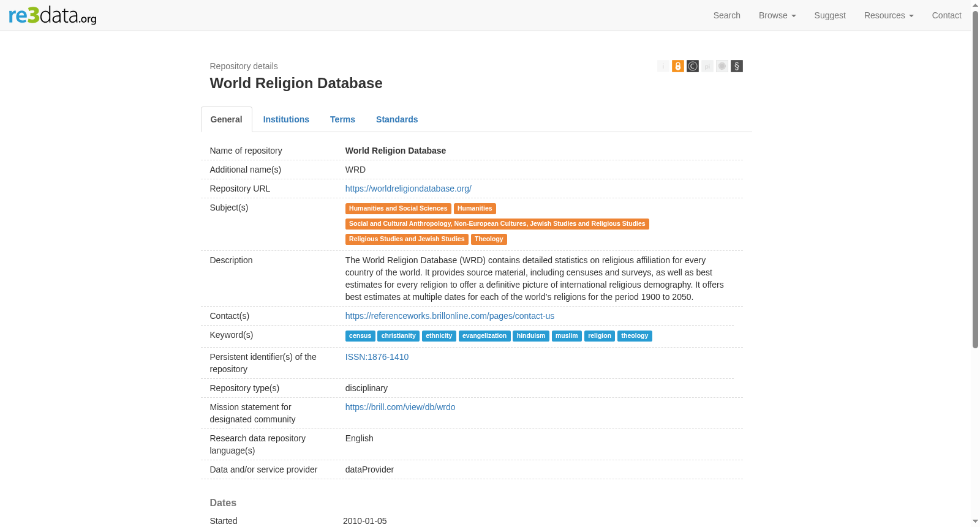980x527 pixels.
Task: Click the 'Repository URL' field label
Action: tap(240, 189)
